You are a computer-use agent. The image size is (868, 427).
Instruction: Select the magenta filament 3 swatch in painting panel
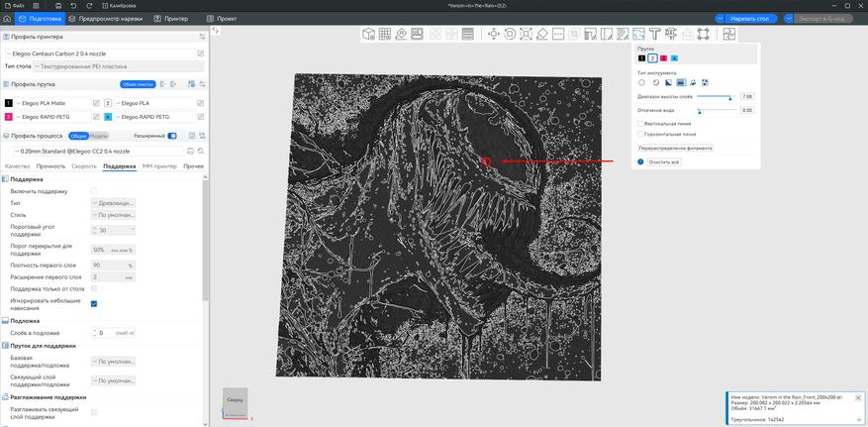coord(663,58)
